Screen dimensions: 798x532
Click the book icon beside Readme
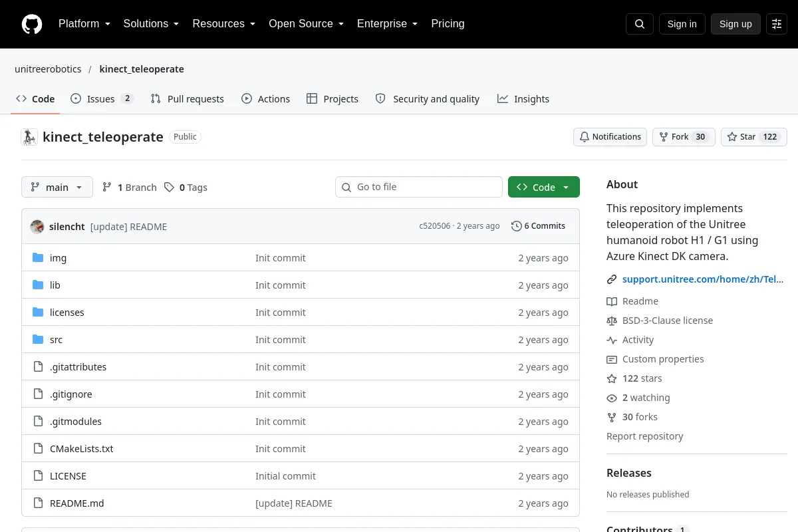pyautogui.click(x=612, y=301)
